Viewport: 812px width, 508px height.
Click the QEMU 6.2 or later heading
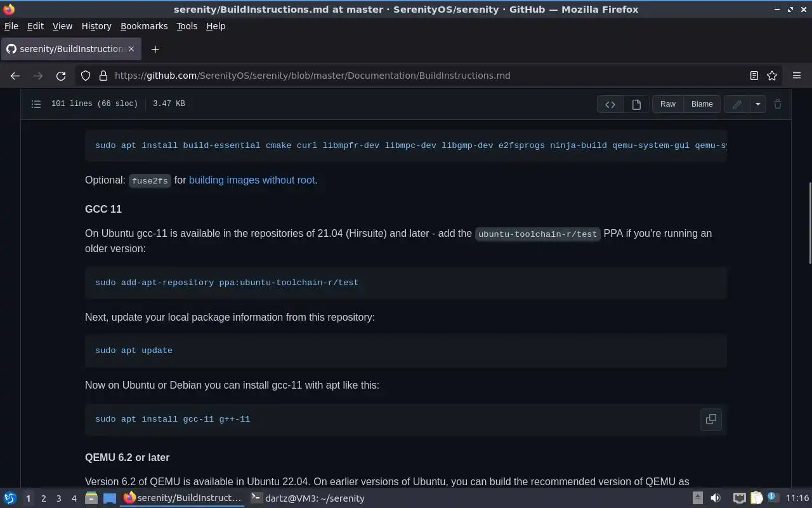[127, 457]
